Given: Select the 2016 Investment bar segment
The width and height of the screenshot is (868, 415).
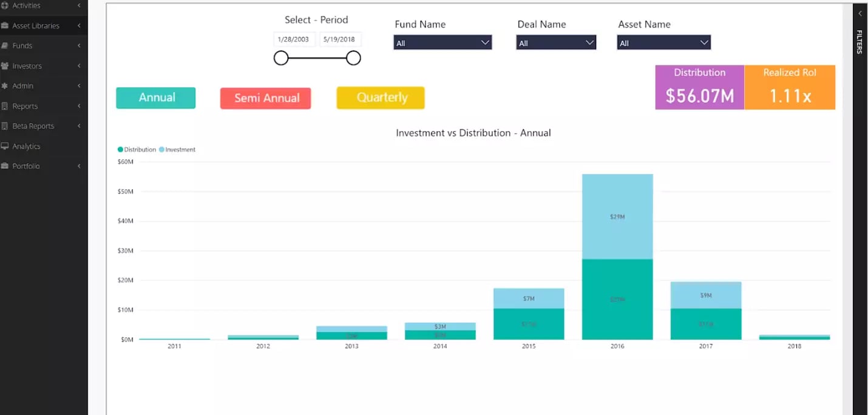Looking at the screenshot, I should tap(617, 217).
